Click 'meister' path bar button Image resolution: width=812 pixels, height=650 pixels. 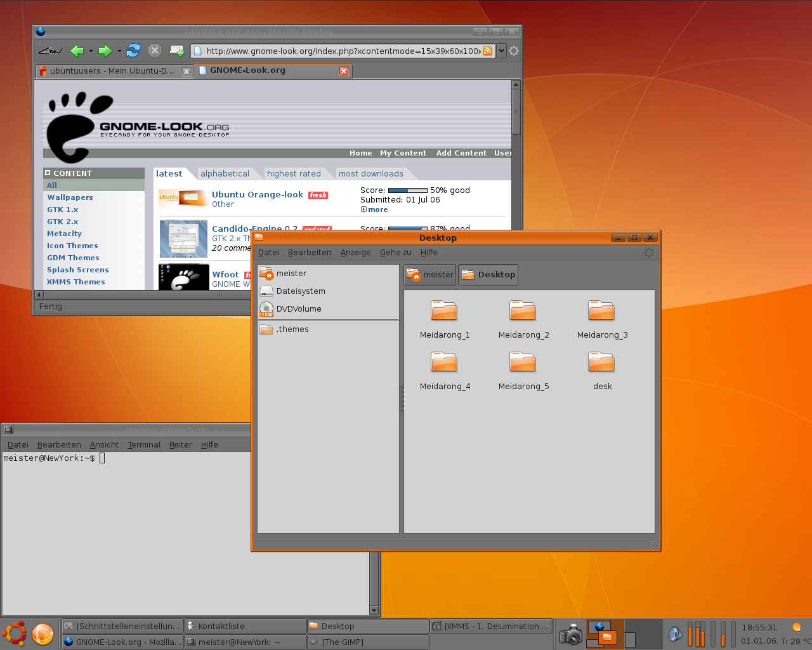click(430, 275)
